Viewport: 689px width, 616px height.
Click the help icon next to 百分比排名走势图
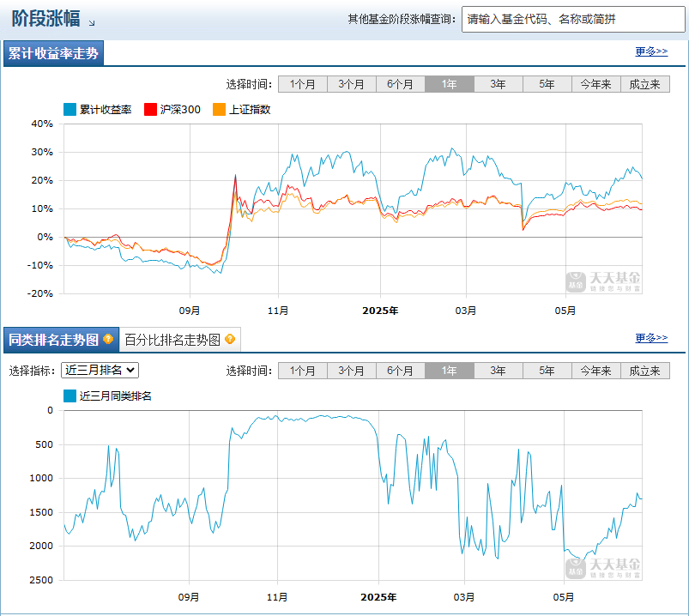(x=230, y=339)
